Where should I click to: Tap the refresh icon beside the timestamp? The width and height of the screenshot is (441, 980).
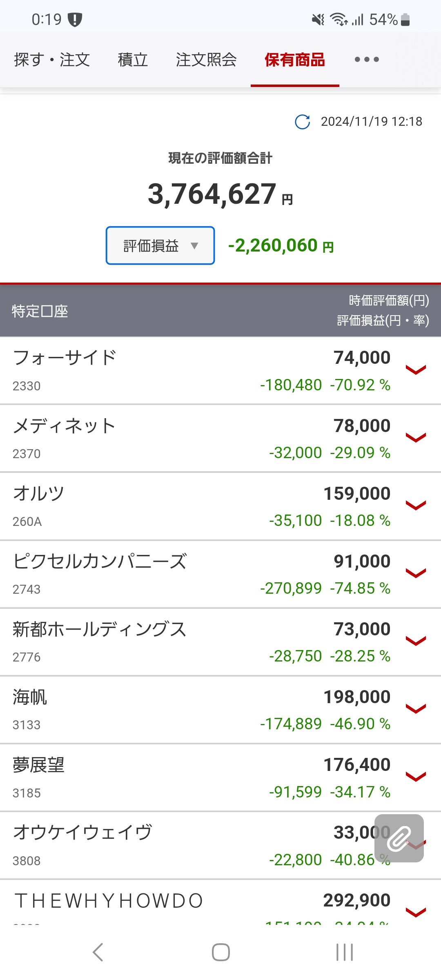(x=303, y=122)
